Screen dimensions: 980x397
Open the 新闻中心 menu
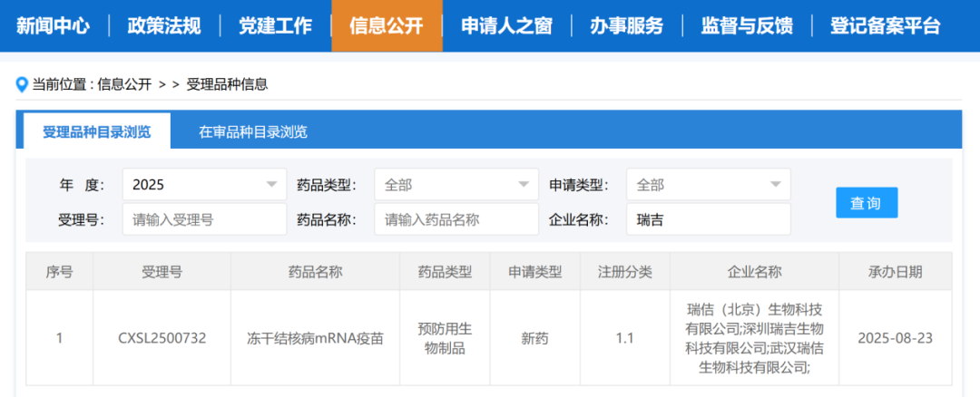[54, 25]
